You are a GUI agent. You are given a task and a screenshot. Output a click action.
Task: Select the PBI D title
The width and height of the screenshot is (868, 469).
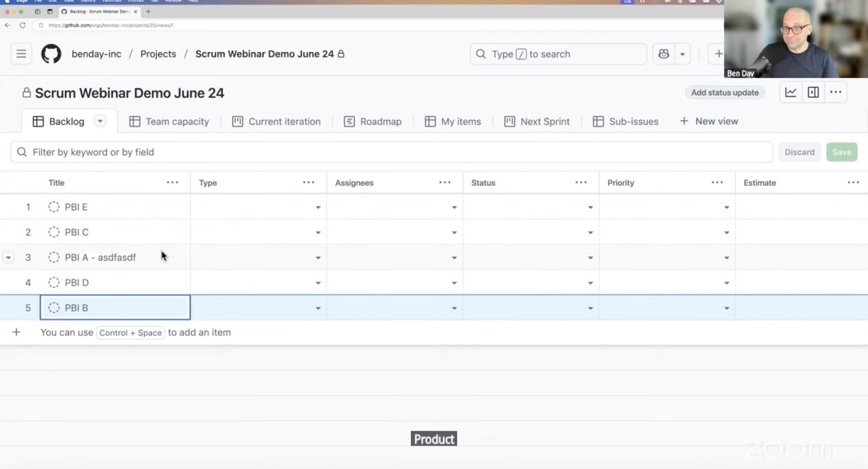coord(77,282)
